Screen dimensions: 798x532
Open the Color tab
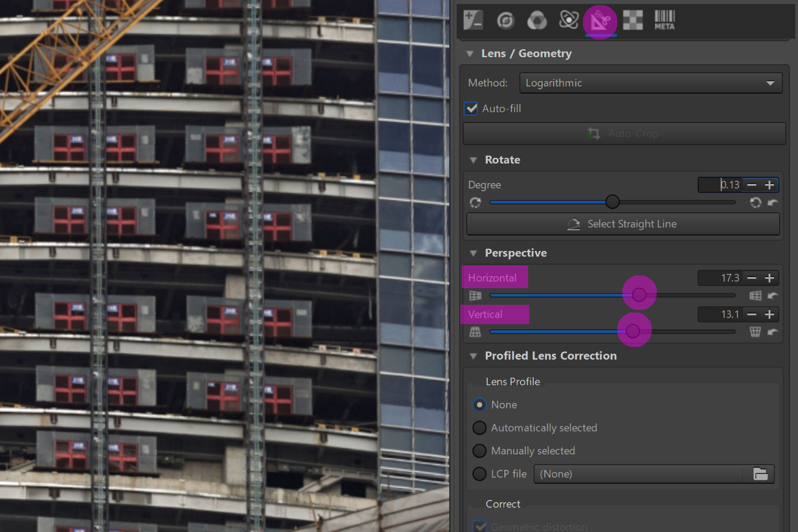point(537,21)
